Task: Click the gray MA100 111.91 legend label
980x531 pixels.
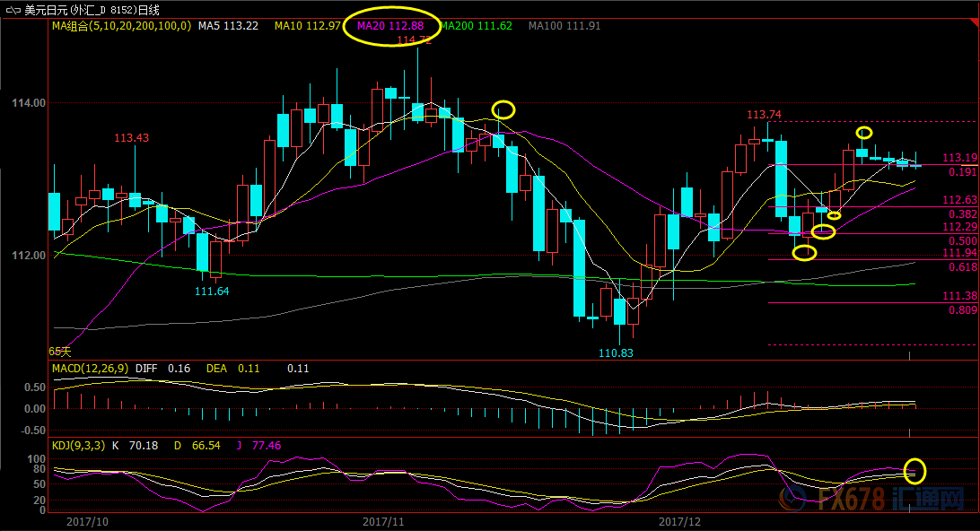Action: pos(564,26)
